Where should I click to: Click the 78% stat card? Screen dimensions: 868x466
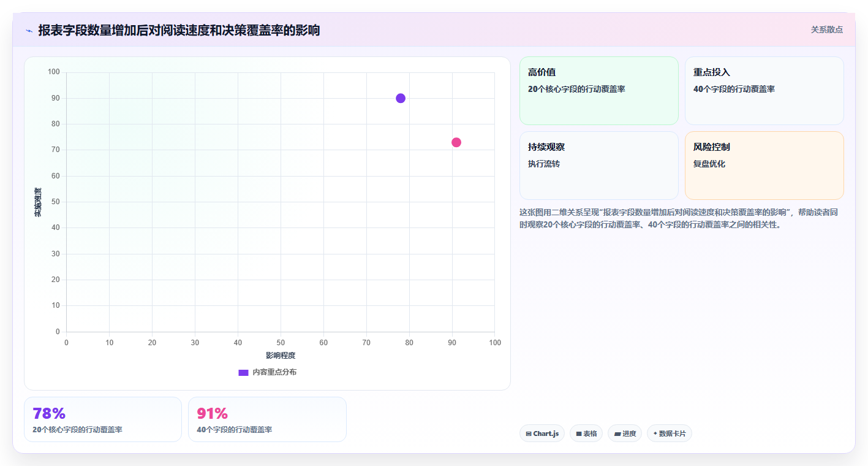click(103, 419)
